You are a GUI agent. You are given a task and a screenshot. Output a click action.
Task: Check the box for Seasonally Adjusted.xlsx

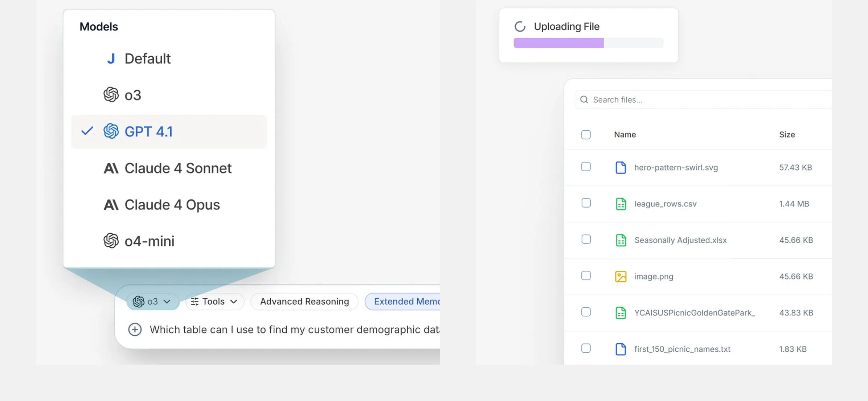586,239
